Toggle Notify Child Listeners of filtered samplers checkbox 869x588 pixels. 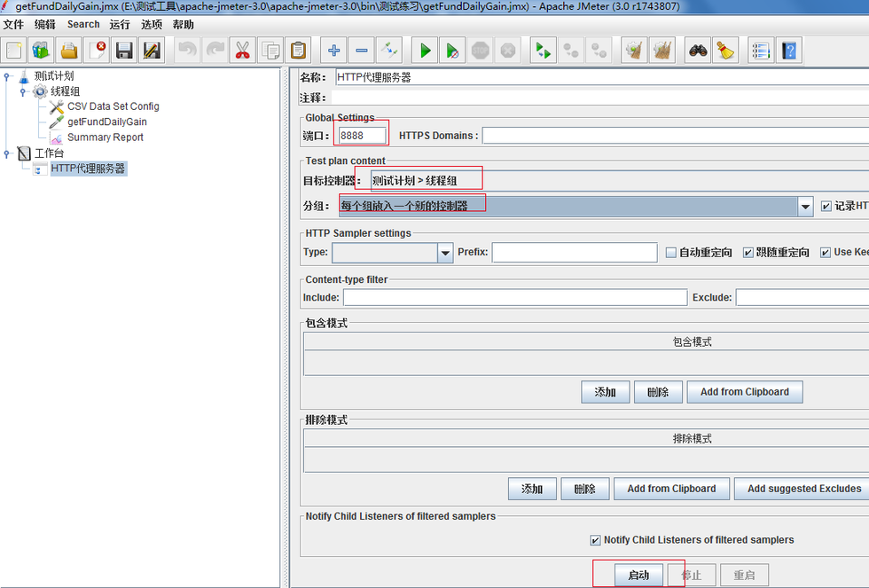(x=595, y=540)
